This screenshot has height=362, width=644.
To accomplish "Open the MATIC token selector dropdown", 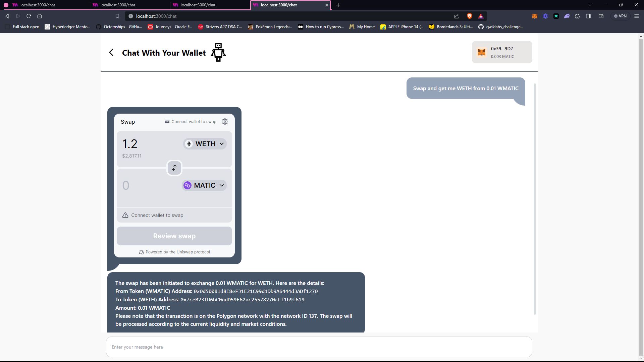I will click(x=204, y=185).
